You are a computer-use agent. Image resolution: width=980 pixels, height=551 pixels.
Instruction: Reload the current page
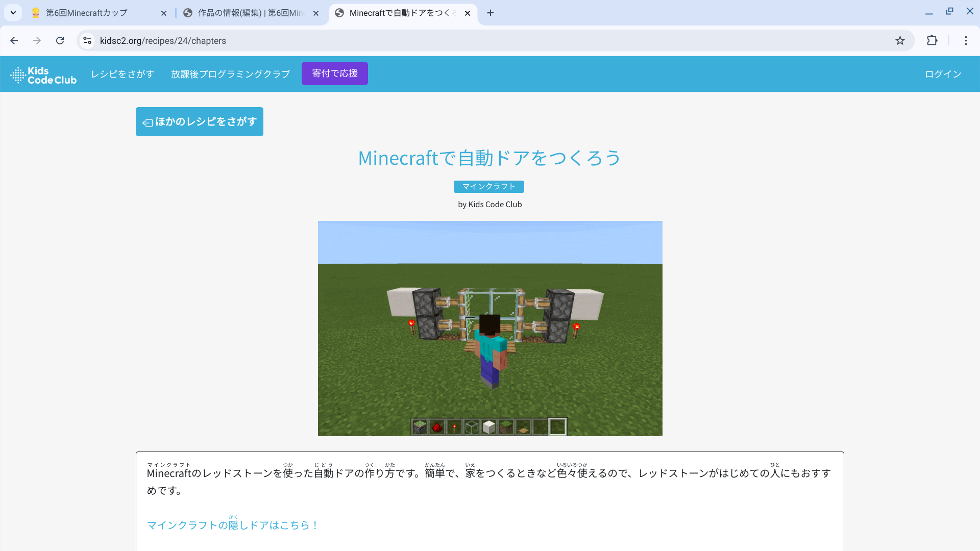point(60,40)
